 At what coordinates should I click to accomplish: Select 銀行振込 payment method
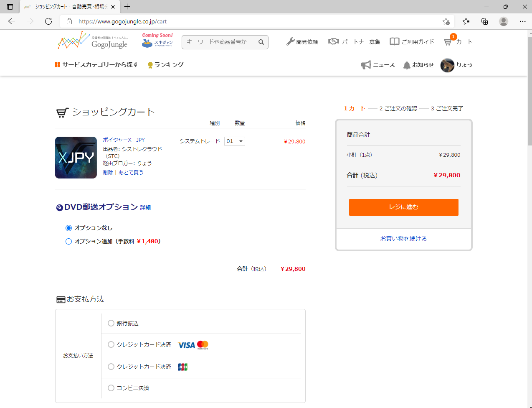click(111, 323)
